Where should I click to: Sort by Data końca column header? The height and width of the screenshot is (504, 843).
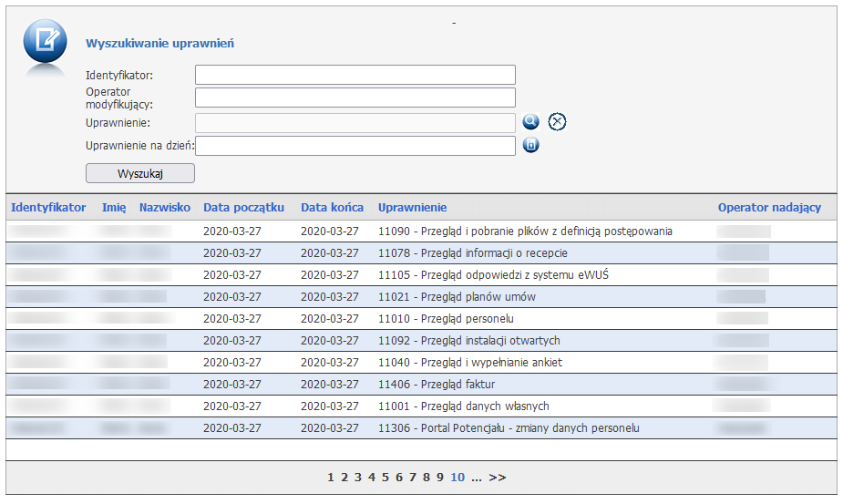pyautogui.click(x=332, y=208)
